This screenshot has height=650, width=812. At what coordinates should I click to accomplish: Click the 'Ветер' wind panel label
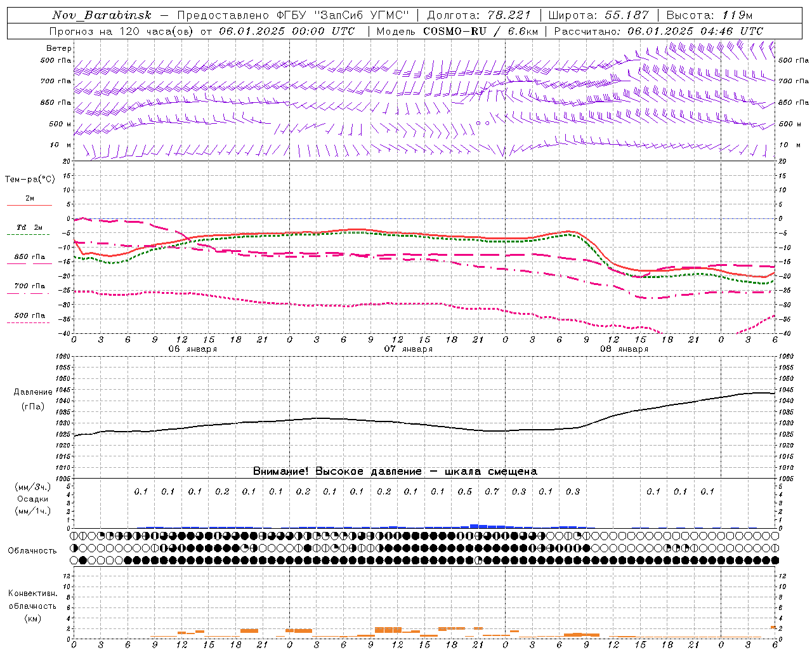(59, 48)
